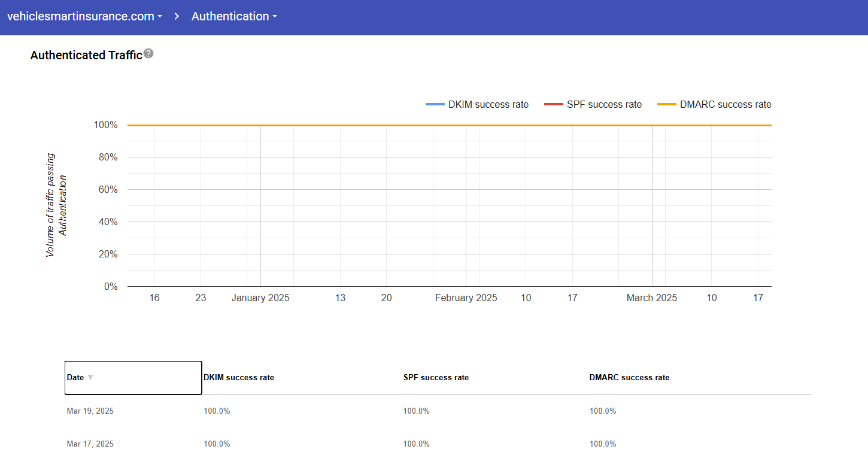Click DMARC success rate column header
Screen dimensions: 868x455
(629, 378)
